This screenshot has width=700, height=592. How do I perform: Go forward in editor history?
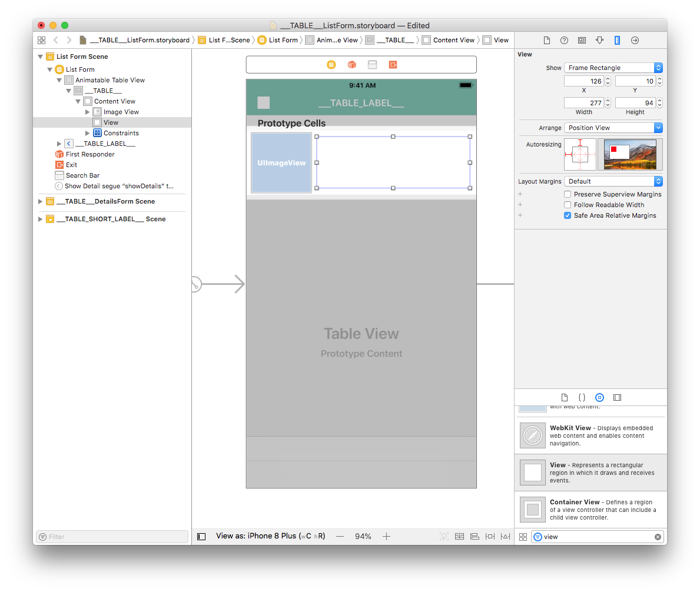[x=69, y=40]
